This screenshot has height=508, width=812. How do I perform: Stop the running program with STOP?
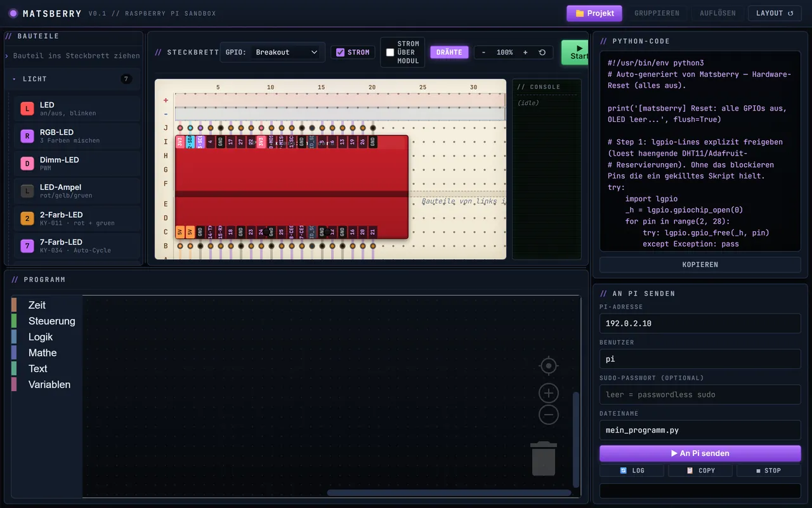pyautogui.click(x=769, y=471)
